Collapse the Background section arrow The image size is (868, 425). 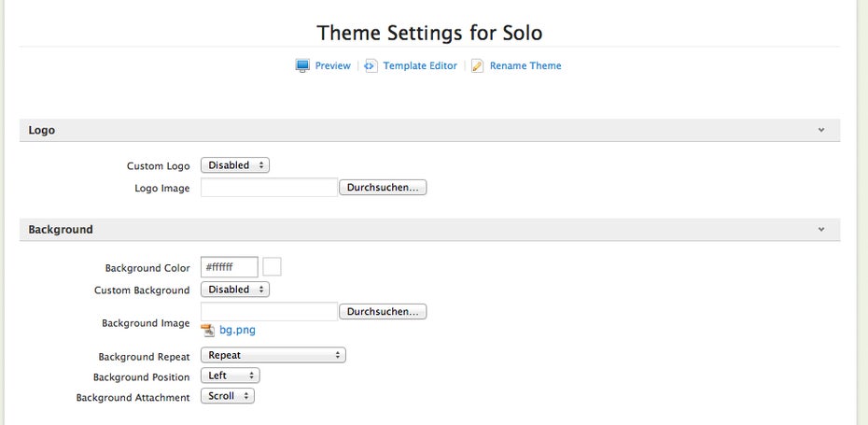[x=821, y=230]
